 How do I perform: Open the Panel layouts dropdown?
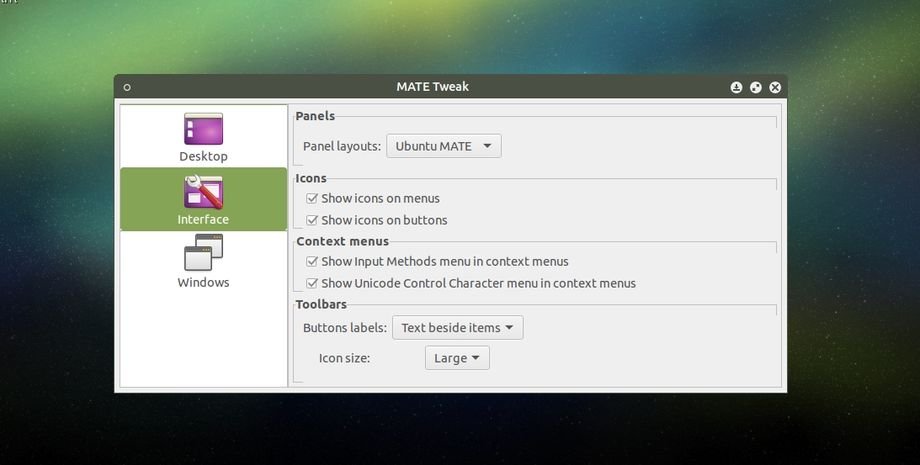click(444, 146)
